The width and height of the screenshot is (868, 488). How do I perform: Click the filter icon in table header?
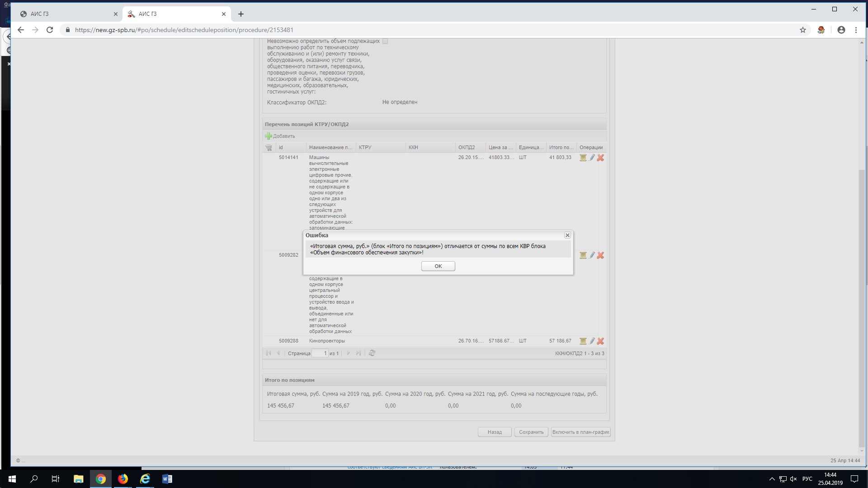(269, 148)
